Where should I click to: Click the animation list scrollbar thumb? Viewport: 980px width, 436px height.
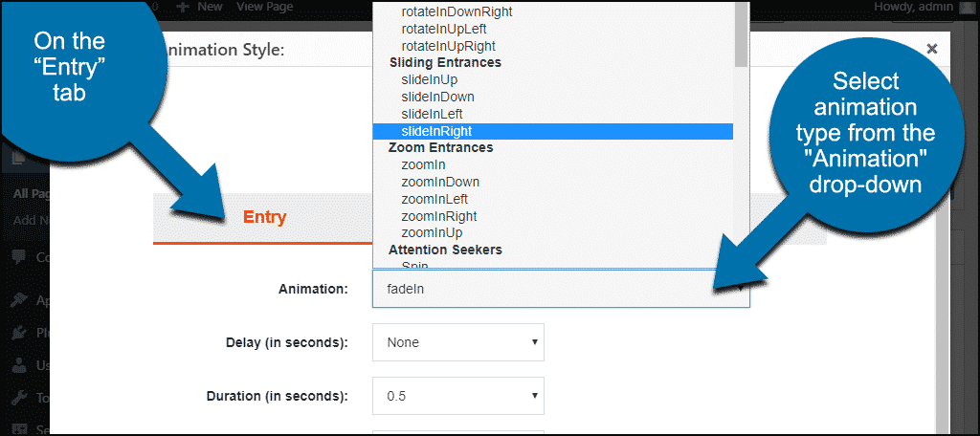click(x=742, y=33)
